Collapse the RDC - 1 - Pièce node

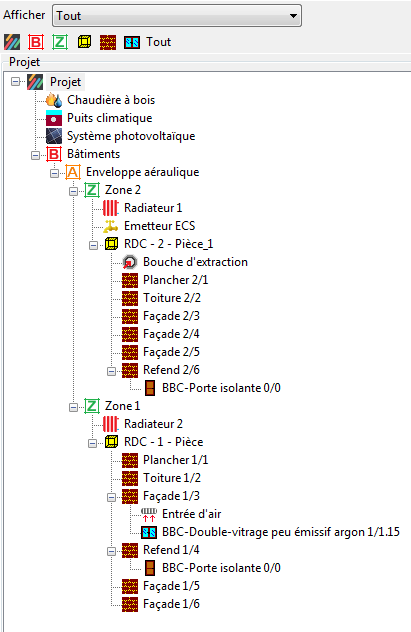tap(92, 443)
